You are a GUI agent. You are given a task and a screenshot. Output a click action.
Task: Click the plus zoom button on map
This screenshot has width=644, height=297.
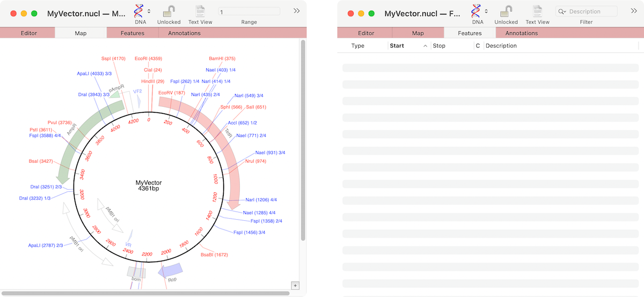tap(295, 285)
